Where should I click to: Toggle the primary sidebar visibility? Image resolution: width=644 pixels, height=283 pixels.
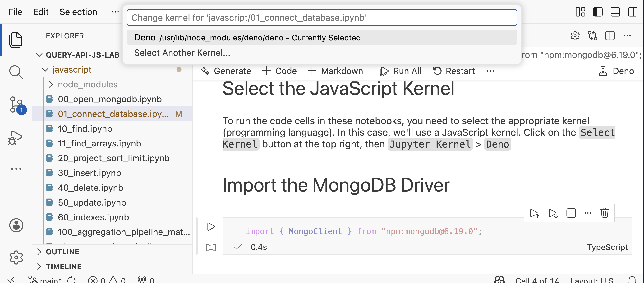(598, 12)
